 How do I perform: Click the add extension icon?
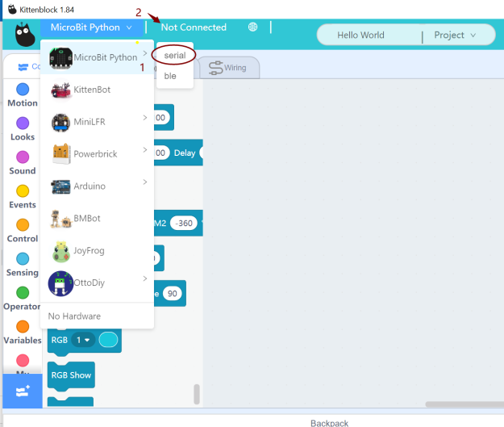click(22, 389)
